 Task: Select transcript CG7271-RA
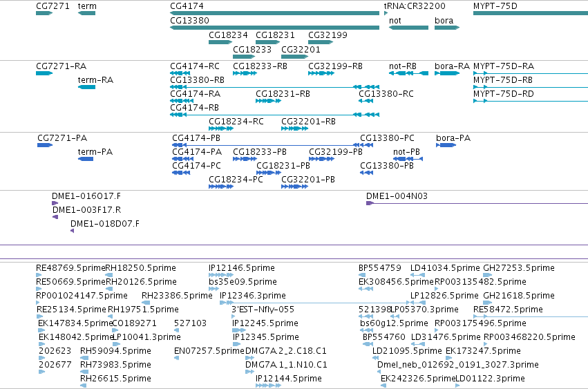44,73
